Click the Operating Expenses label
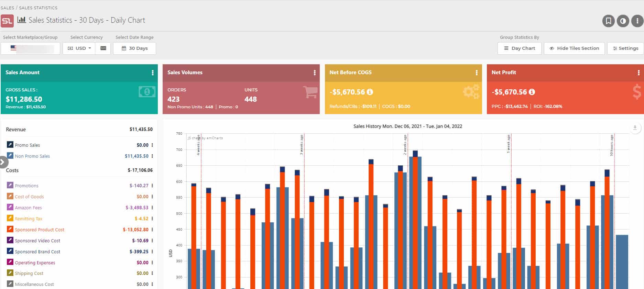Screen dimensions: 644x289 coord(35,263)
